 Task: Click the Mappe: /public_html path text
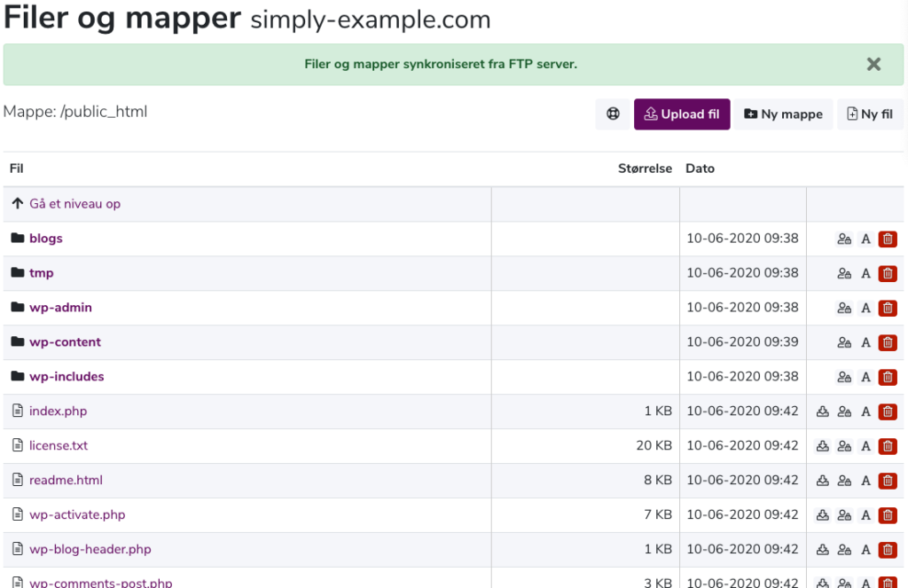click(75, 111)
